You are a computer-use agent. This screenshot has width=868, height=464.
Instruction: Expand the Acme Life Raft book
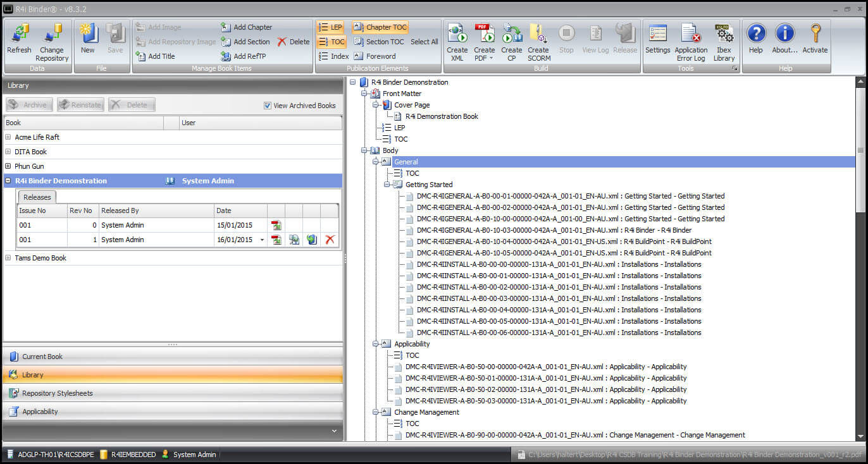(8, 137)
